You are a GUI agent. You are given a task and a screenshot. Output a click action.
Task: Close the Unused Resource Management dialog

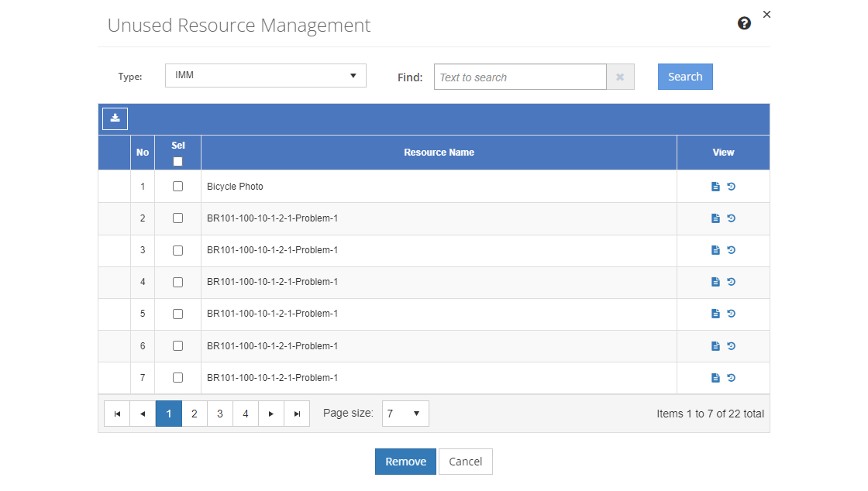click(x=766, y=15)
